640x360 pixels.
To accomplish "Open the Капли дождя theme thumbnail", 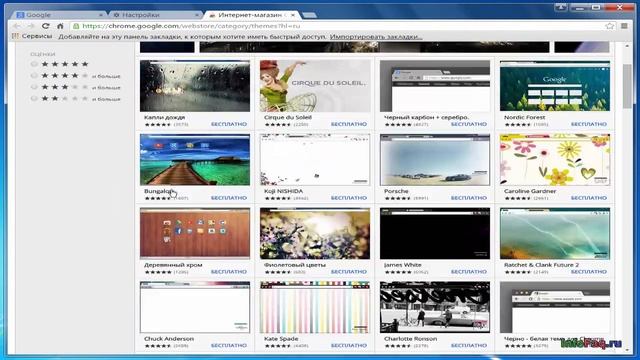I will [195, 86].
